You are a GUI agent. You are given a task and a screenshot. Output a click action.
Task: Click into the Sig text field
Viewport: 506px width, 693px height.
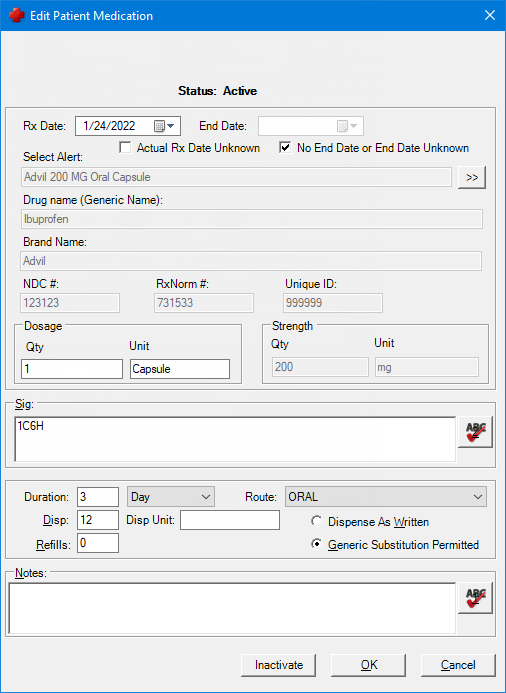point(235,439)
